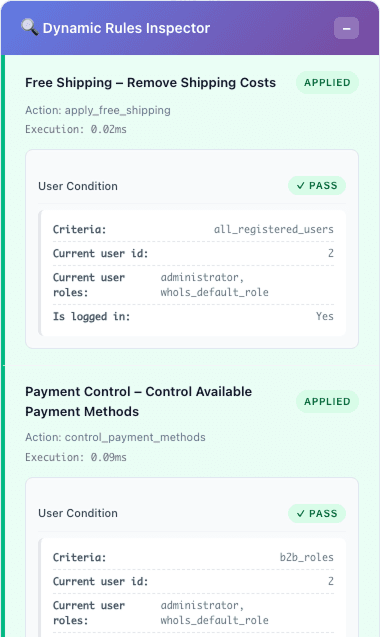Toggle Payment Control's User Condition header
Viewport: 380px width, 637px height.
192,514
